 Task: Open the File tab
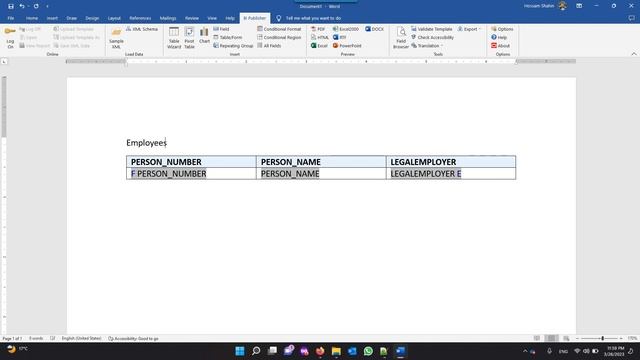coord(11,18)
